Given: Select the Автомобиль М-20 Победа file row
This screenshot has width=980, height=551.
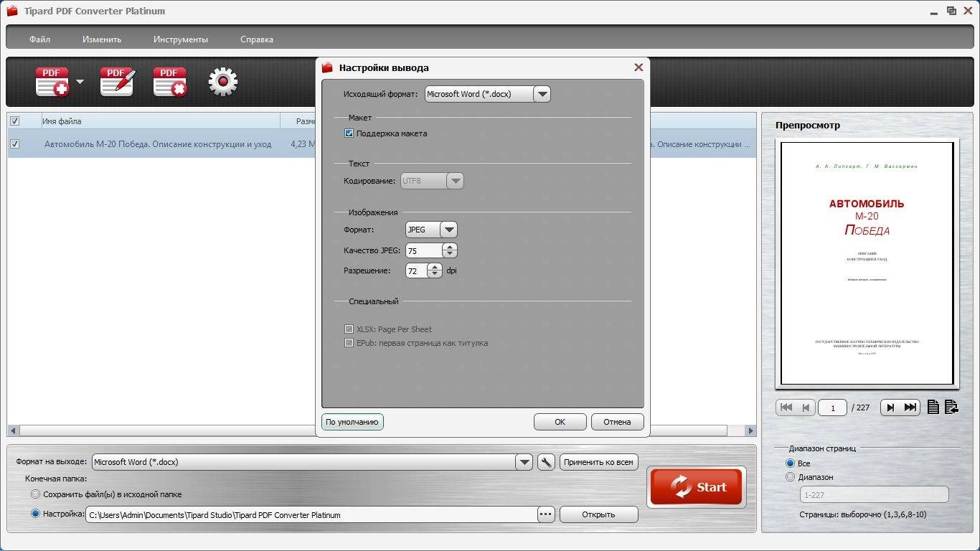Looking at the screenshot, I should pyautogui.click(x=382, y=144).
